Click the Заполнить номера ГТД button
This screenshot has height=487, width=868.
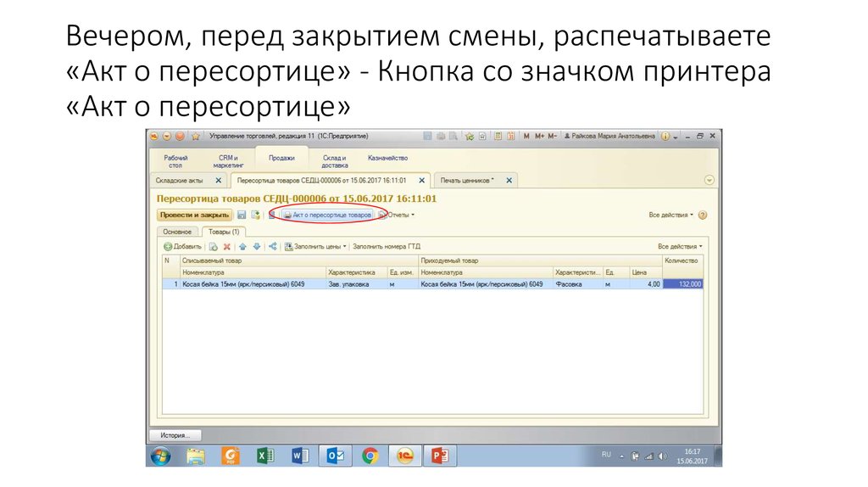(387, 246)
